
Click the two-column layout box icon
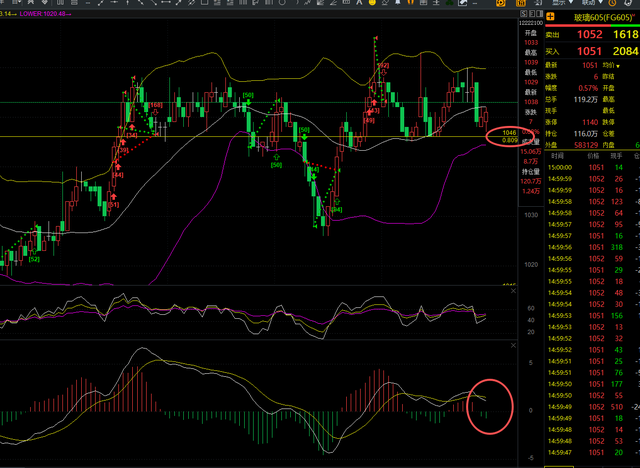[x=539, y=14]
